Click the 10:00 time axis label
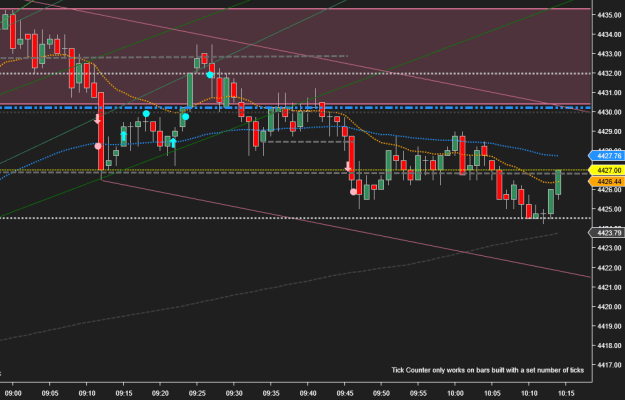This screenshot has width=625, height=400. coord(455,393)
